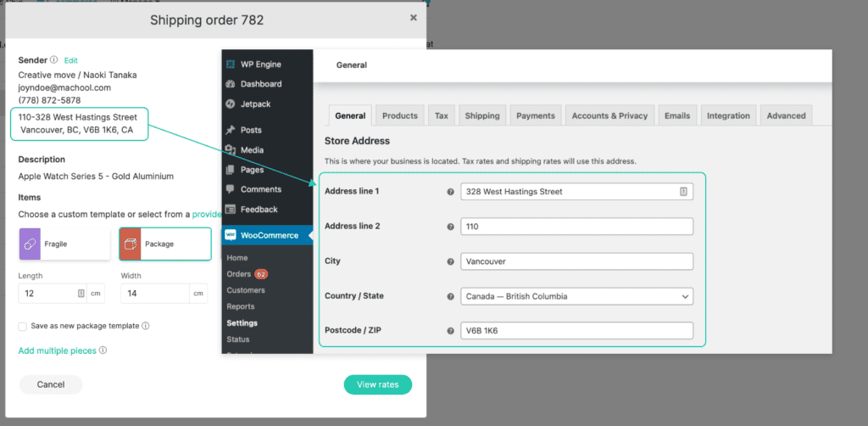Click help icon beside City

pos(450,261)
